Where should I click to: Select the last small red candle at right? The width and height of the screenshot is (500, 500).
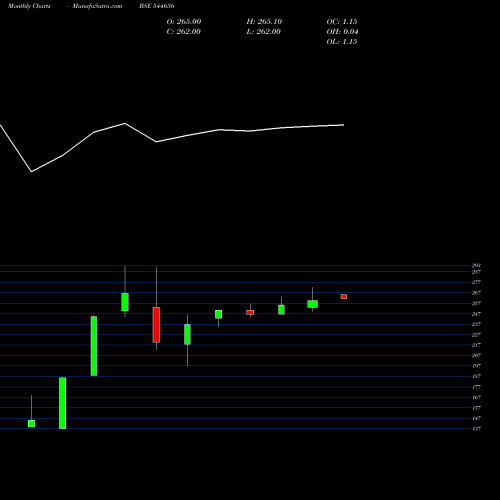coord(344,297)
